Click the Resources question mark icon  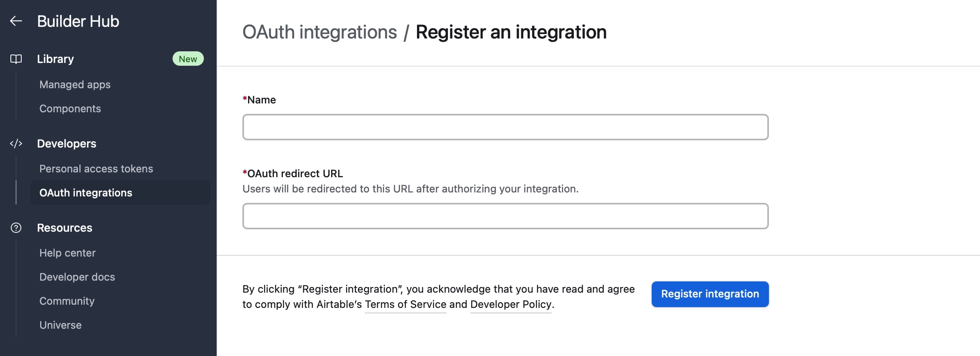pos(16,228)
